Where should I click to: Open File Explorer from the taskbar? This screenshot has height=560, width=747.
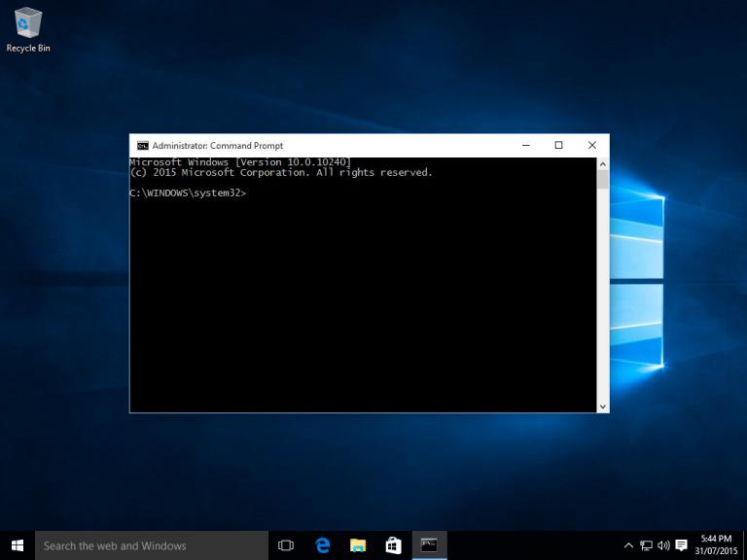[358, 545]
